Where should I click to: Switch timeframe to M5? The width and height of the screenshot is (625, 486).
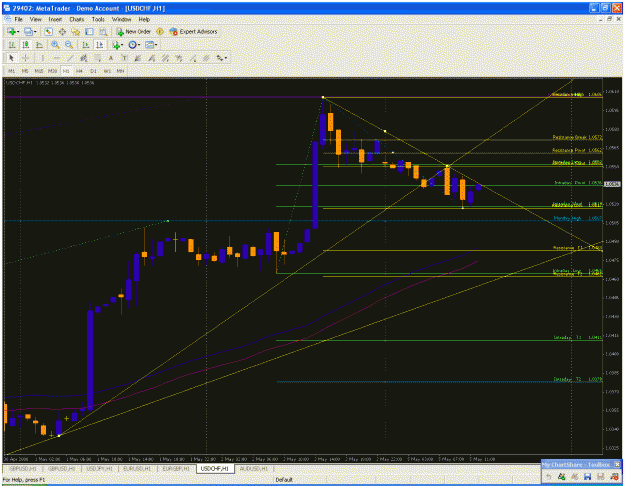25,71
